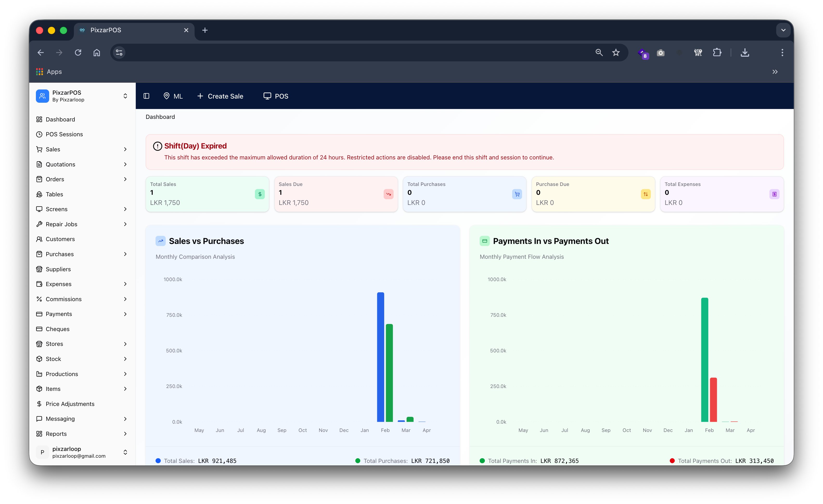Toggle Total Payments In legend indicator

(x=482, y=461)
